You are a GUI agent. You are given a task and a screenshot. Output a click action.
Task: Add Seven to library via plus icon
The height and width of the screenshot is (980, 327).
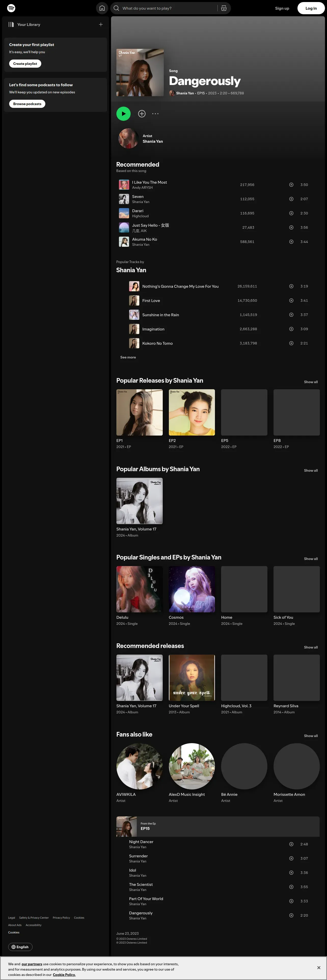coord(291,199)
